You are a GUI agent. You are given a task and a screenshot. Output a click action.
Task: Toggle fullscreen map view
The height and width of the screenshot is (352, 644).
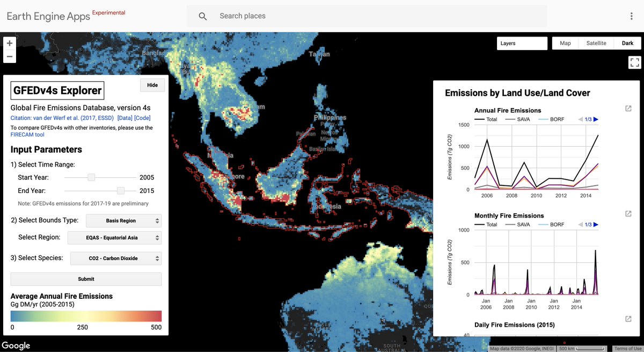634,62
